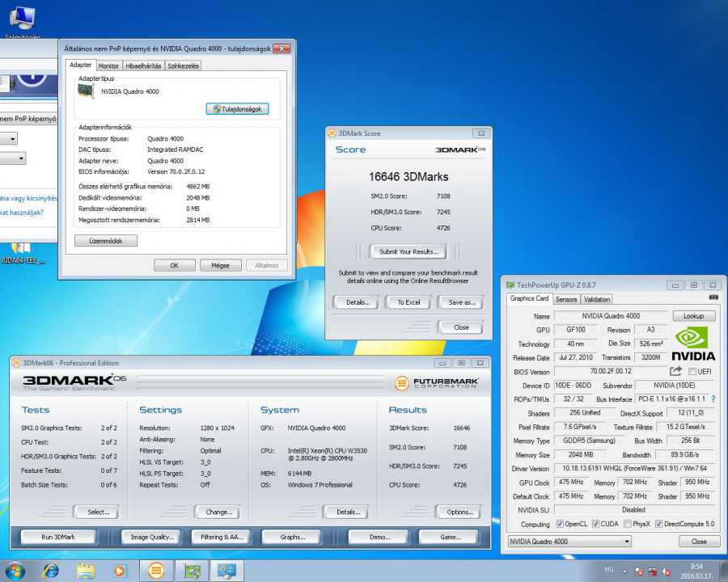Click the Game button
This screenshot has width=728, height=582.
tap(451, 537)
